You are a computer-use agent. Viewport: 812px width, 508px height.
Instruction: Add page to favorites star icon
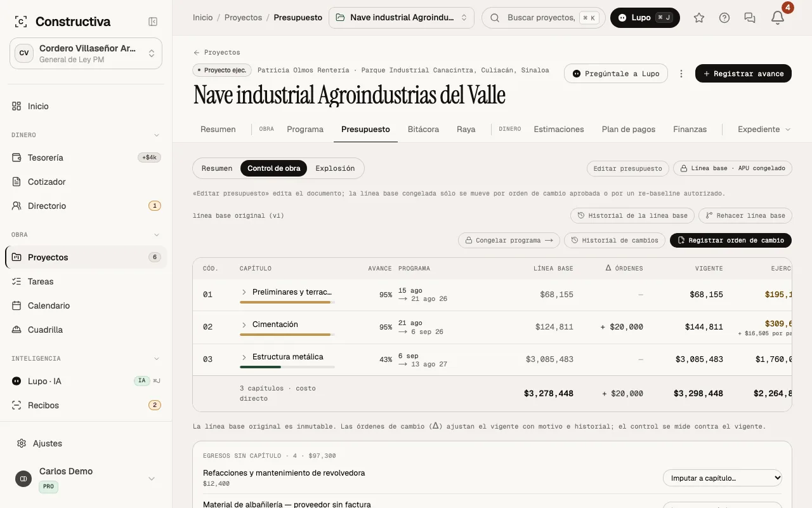699,18
